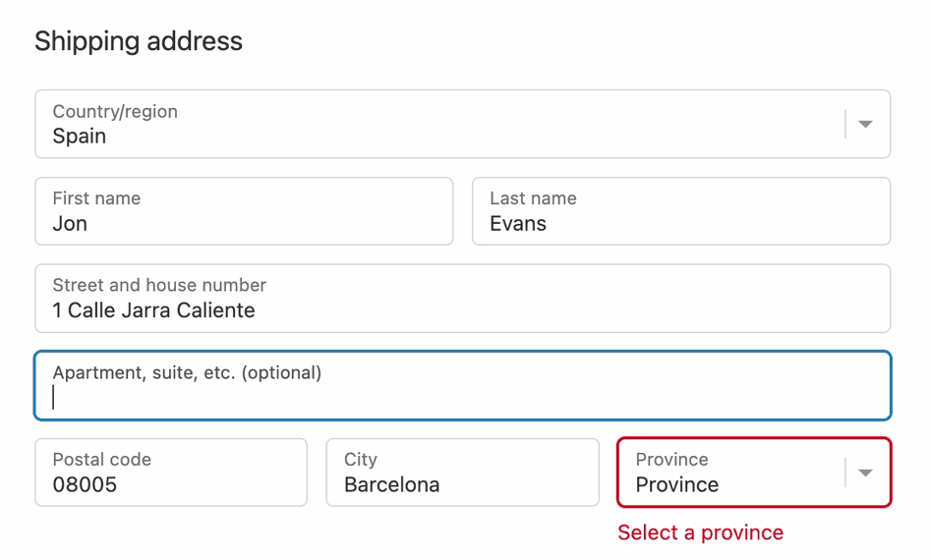Click the '1 Calle Jarra Caliente' text
This screenshot has height=560, width=930.
click(x=153, y=309)
